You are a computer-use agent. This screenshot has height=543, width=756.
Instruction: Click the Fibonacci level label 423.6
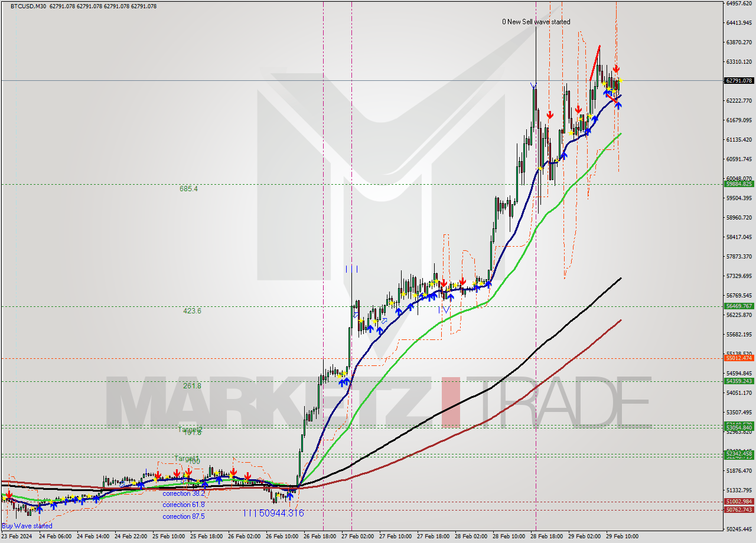pos(192,310)
